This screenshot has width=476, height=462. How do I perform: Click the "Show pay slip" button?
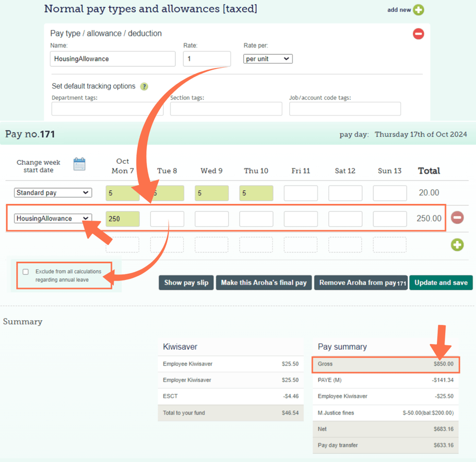pyautogui.click(x=186, y=283)
